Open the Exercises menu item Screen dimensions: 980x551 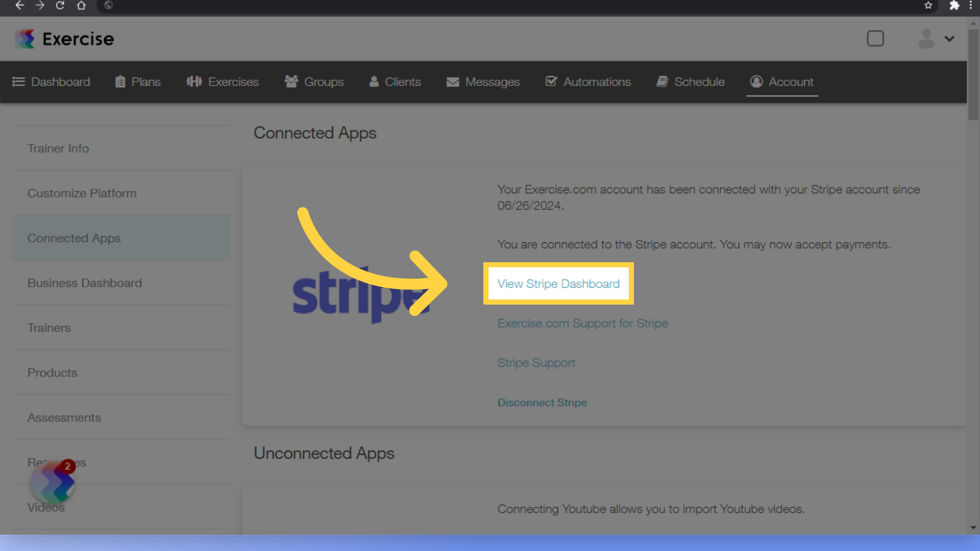(x=223, y=82)
